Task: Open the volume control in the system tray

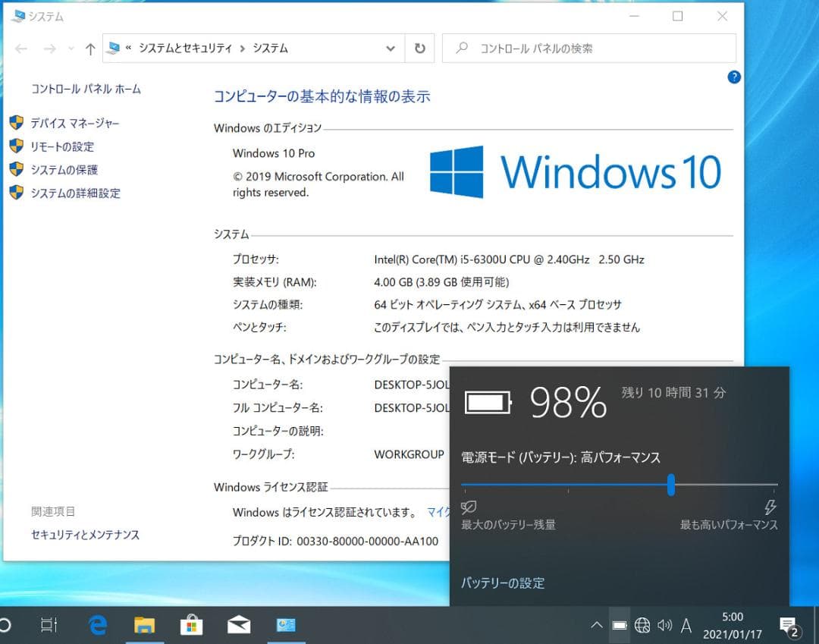Action: (665, 625)
